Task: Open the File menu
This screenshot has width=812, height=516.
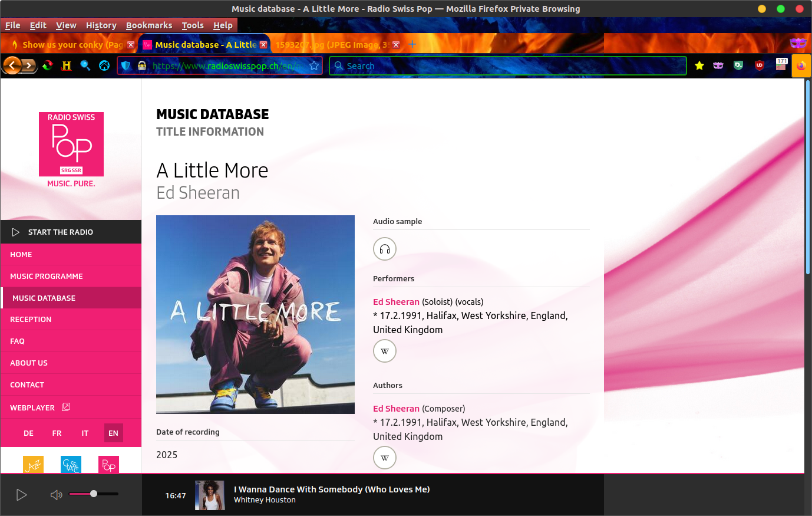Action: (12, 25)
